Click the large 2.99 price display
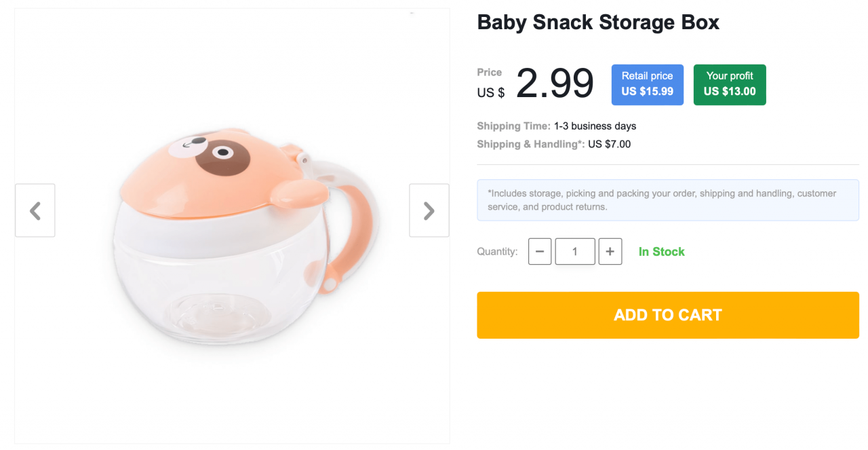Viewport: 868px width, 450px height. [554, 83]
